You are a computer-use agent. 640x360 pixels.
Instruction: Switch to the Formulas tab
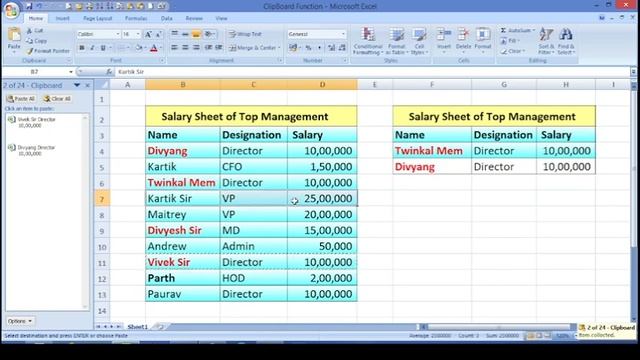tap(136, 18)
